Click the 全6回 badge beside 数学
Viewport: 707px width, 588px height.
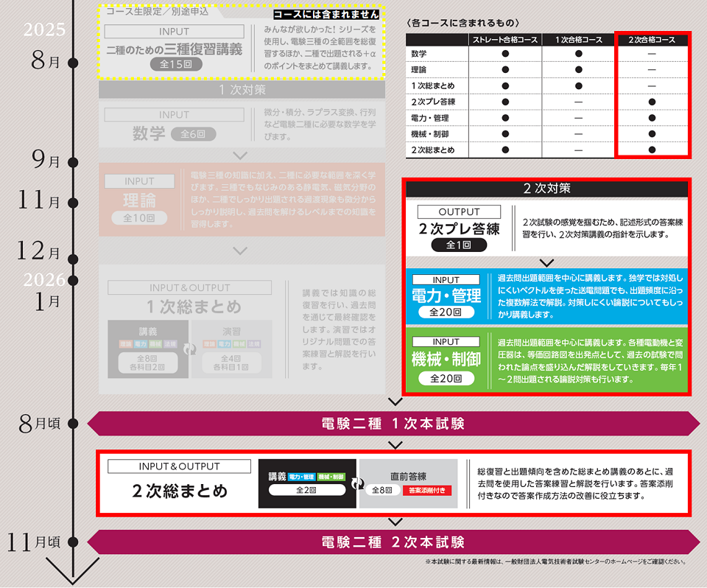(x=193, y=134)
